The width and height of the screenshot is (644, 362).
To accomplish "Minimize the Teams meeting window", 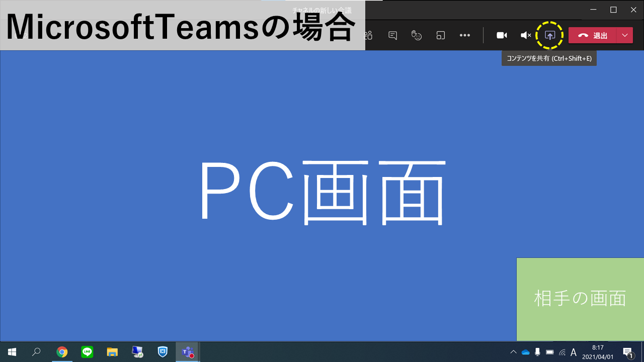I will (x=592, y=10).
